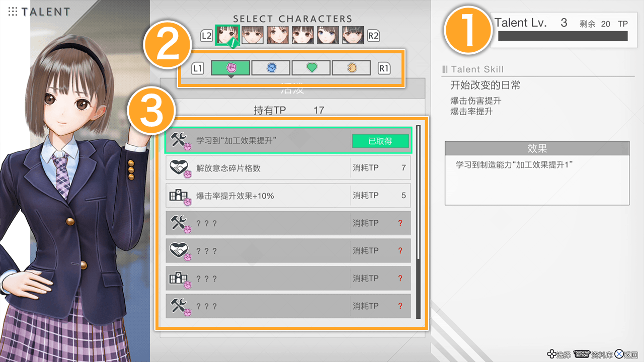Select the second character portrait

pyautogui.click(x=252, y=35)
